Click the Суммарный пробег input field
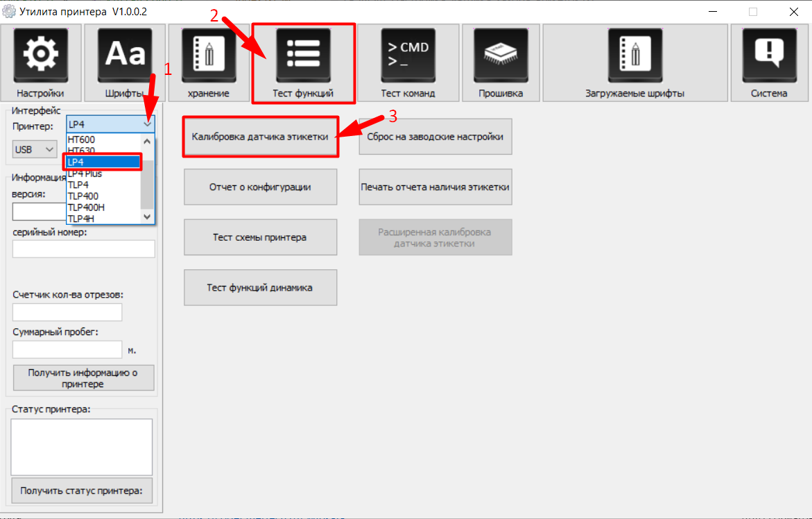 [67, 350]
